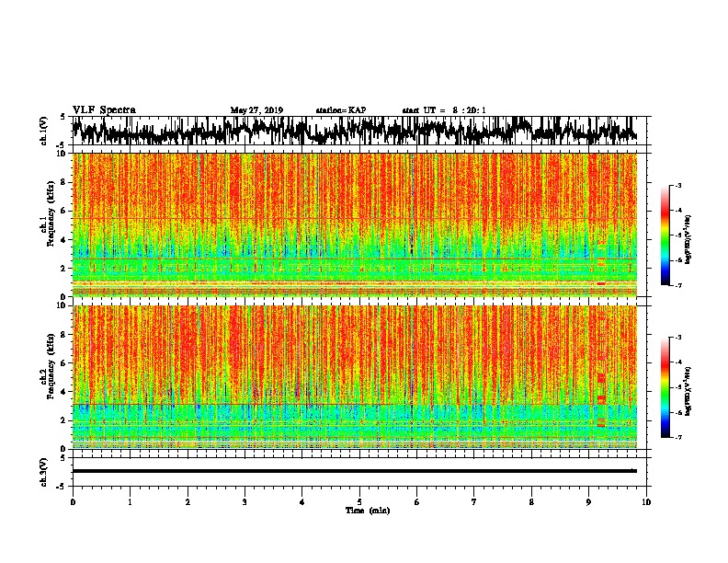The height and width of the screenshot is (563, 728).
Task: Click time axis tick label '1'
Action: (130, 502)
